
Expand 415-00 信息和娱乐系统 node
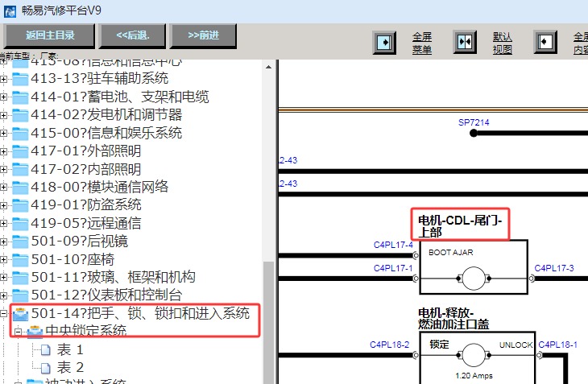click(x=3, y=134)
